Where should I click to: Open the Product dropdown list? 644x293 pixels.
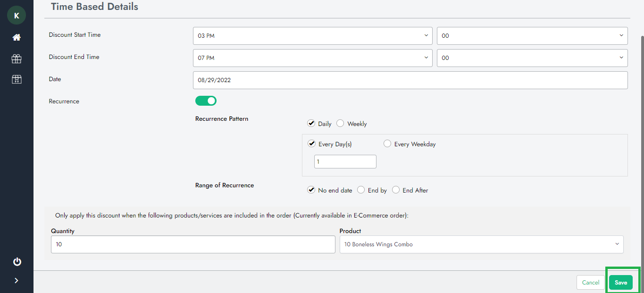tap(481, 244)
